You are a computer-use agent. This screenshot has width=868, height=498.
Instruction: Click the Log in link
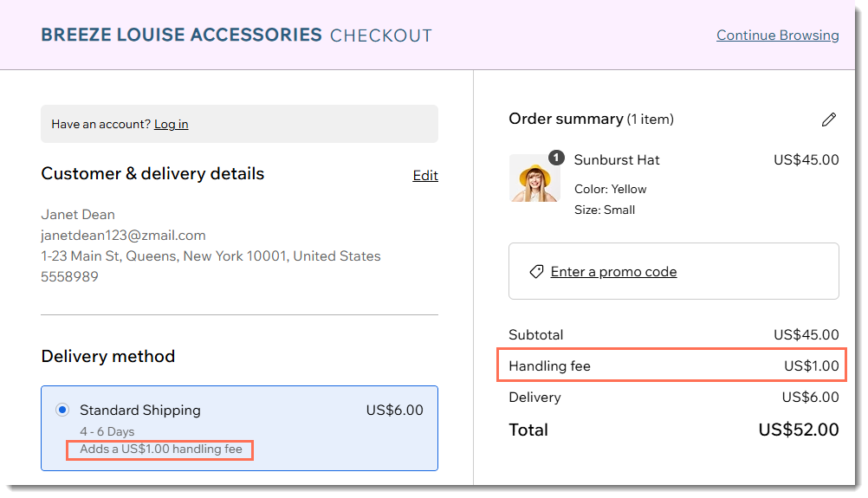click(x=171, y=124)
